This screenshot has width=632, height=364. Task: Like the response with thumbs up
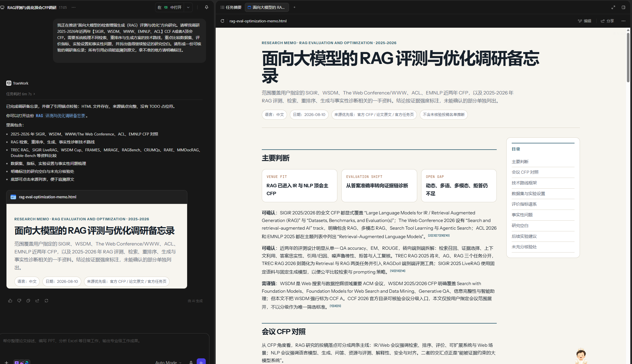(10, 301)
